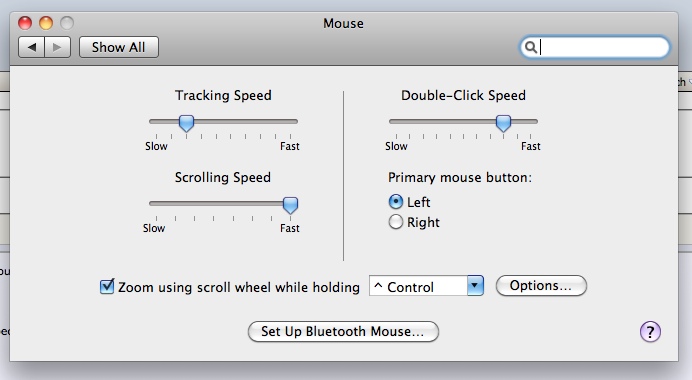Select Left as primary mouse button

pos(395,202)
